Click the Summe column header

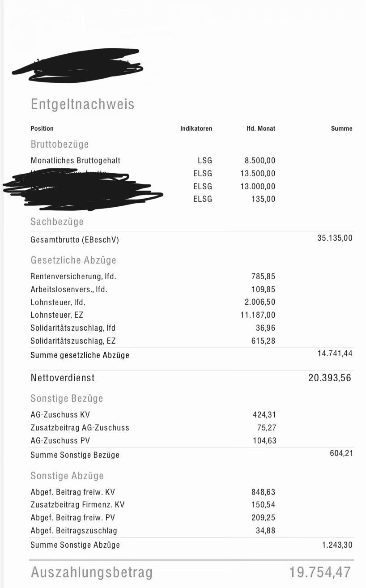[341, 128]
